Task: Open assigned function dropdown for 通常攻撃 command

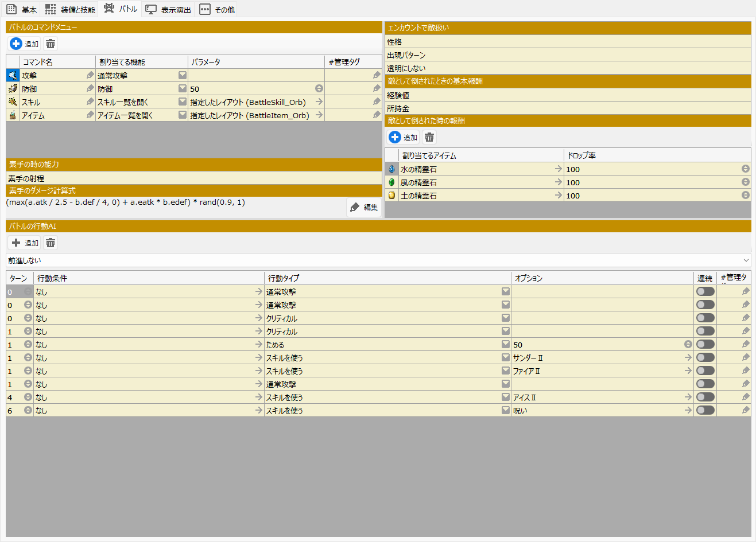Action: [x=182, y=75]
